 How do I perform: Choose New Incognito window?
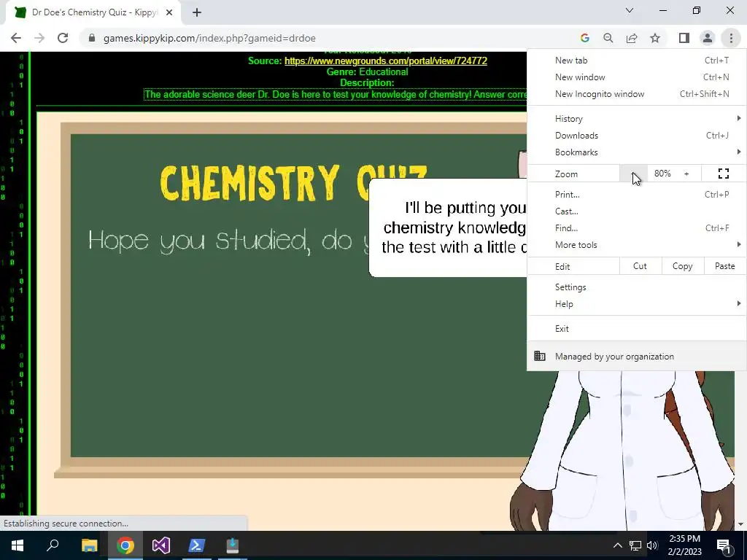click(x=636, y=94)
